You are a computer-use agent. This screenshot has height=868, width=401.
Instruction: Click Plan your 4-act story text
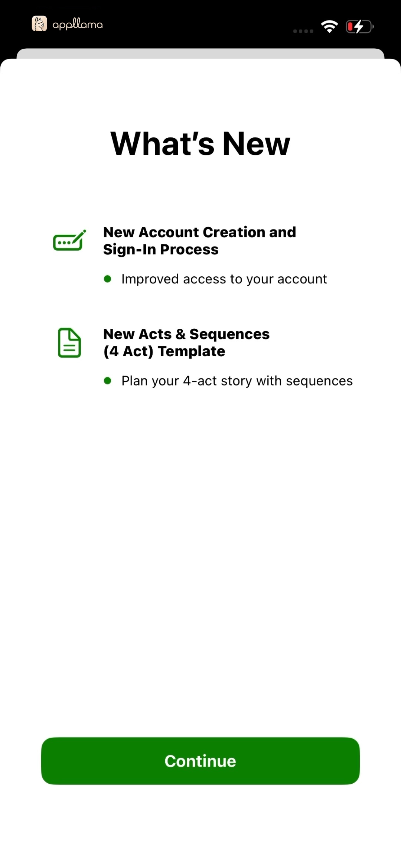(237, 381)
